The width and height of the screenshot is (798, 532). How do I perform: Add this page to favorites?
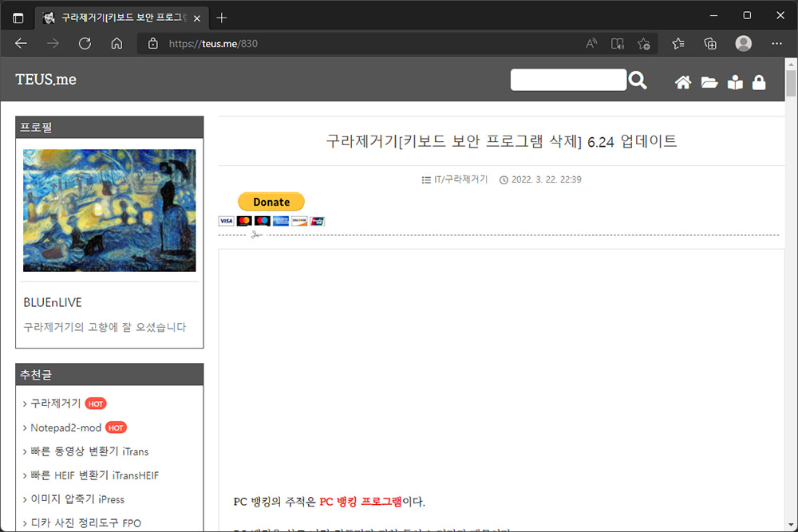click(x=644, y=44)
